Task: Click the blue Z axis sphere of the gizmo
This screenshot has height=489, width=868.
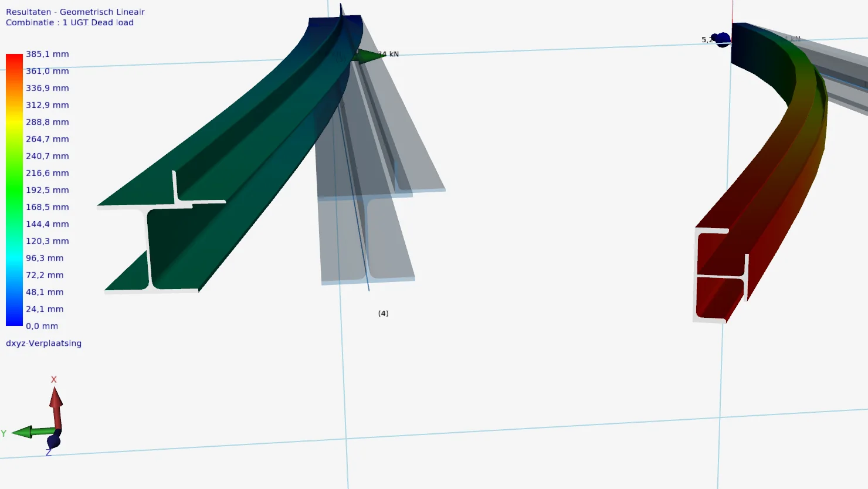Action: pos(53,440)
